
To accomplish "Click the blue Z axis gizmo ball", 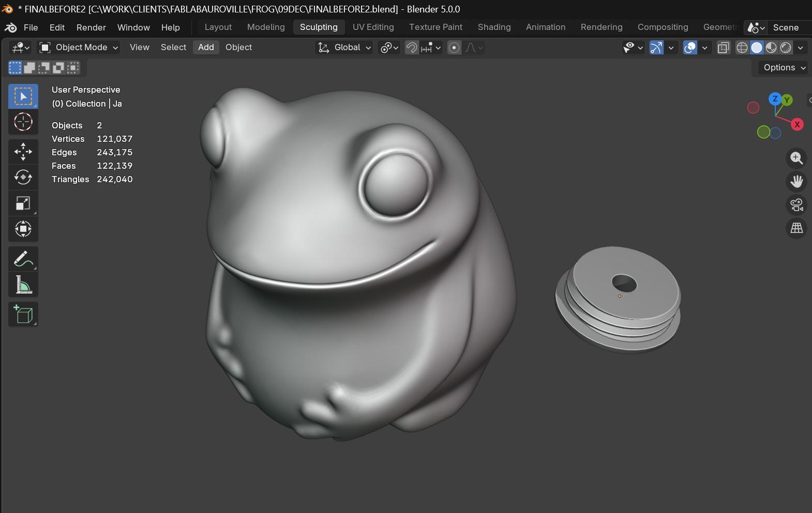I will pos(775,98).
